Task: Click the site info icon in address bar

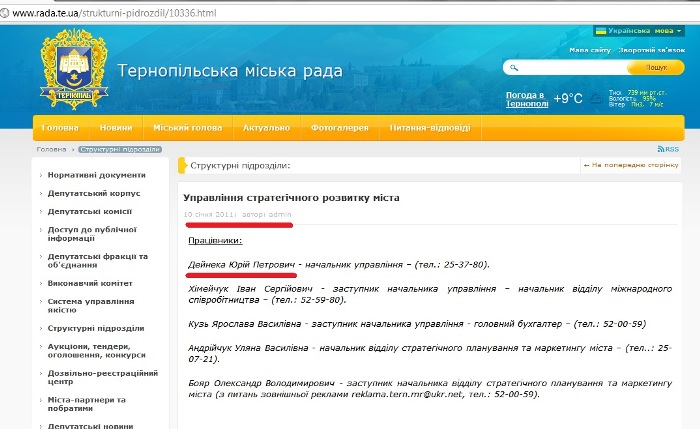Action: click(x=4, y=13)
